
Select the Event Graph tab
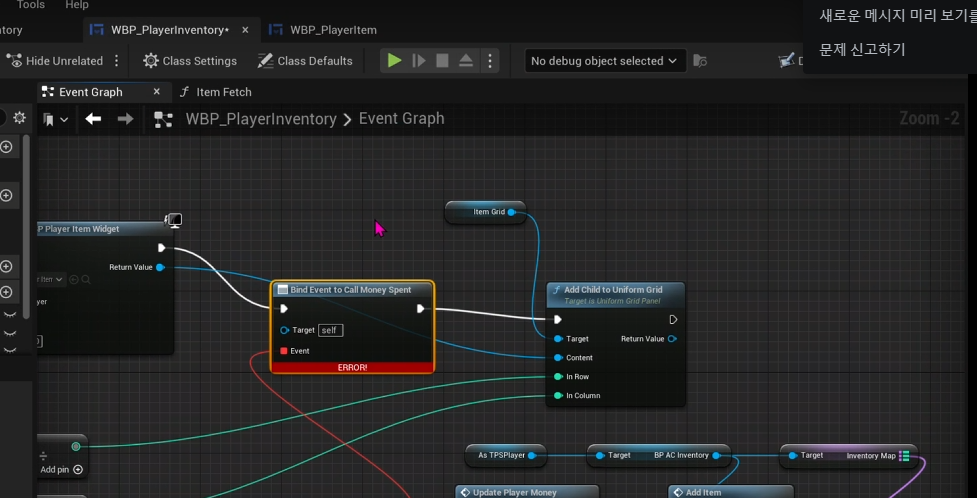(x=90, y=92)
